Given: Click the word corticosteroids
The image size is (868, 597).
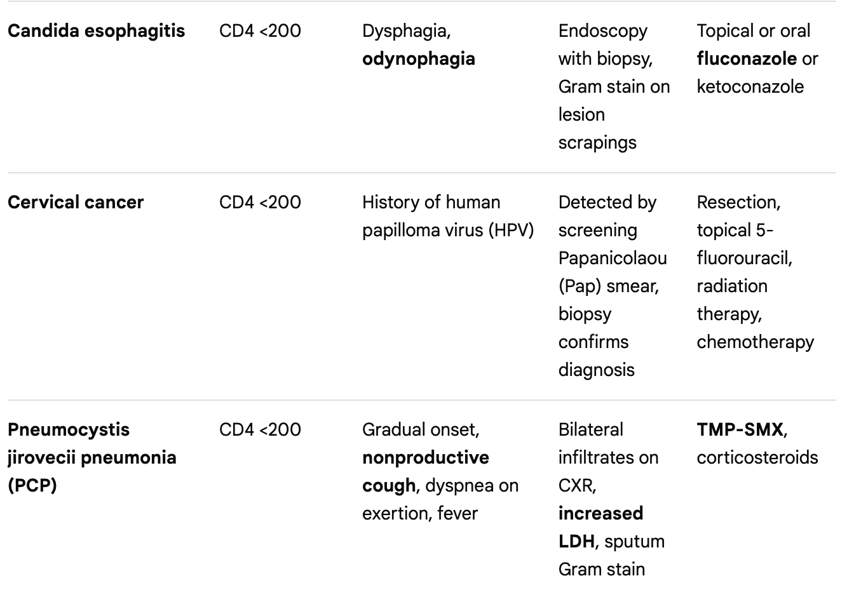Looking at the screenshot, I should click(757, 458).
